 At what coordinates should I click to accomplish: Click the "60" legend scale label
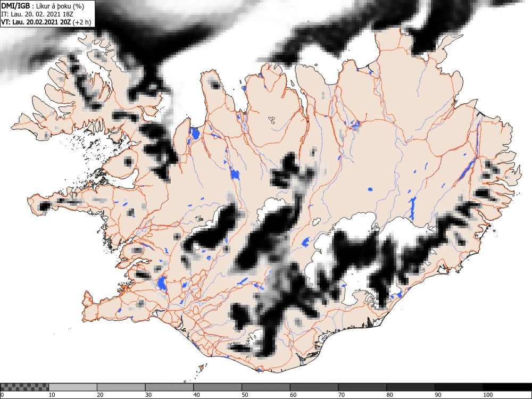[293, 395]
